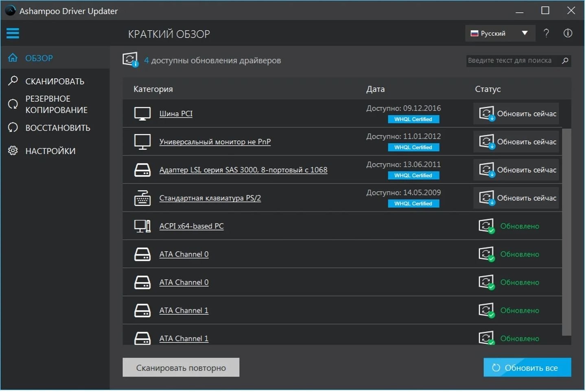This screenshot has height=392, width=586.
Task: Click the Сканировать повторно button
Action: pyautogui.click(x=181, y=368)
